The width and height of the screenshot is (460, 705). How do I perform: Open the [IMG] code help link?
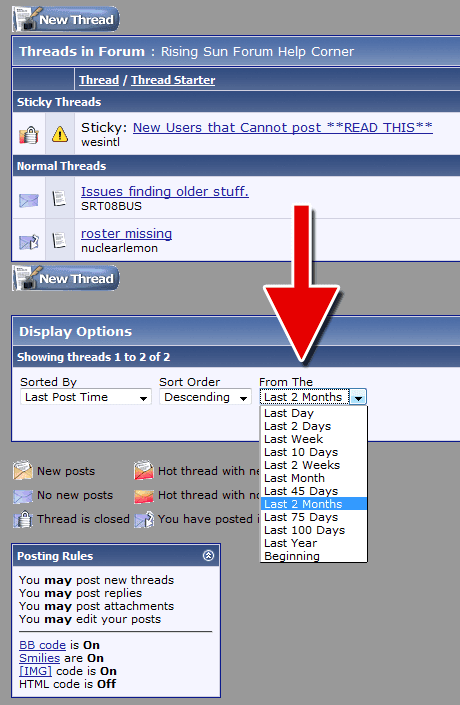tap(35, 671)
